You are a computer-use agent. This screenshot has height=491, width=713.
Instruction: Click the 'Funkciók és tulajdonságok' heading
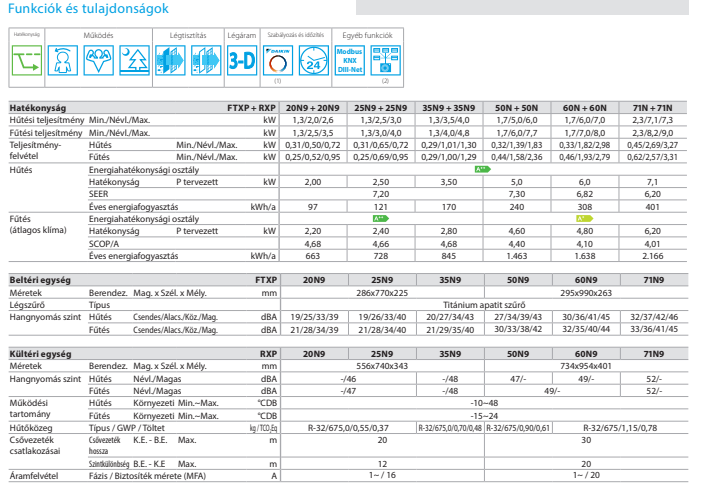tap(88, 9)
